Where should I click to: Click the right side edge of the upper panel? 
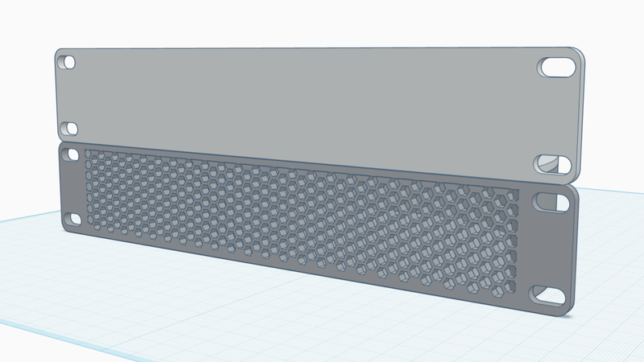581,113
